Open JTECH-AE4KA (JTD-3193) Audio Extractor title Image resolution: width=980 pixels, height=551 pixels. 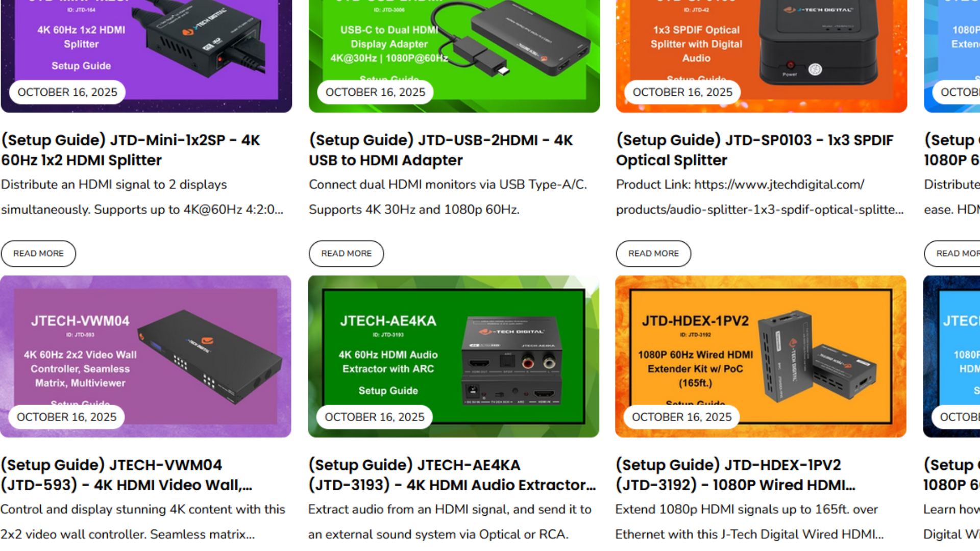pyautogui.click(x=452, y=475)
